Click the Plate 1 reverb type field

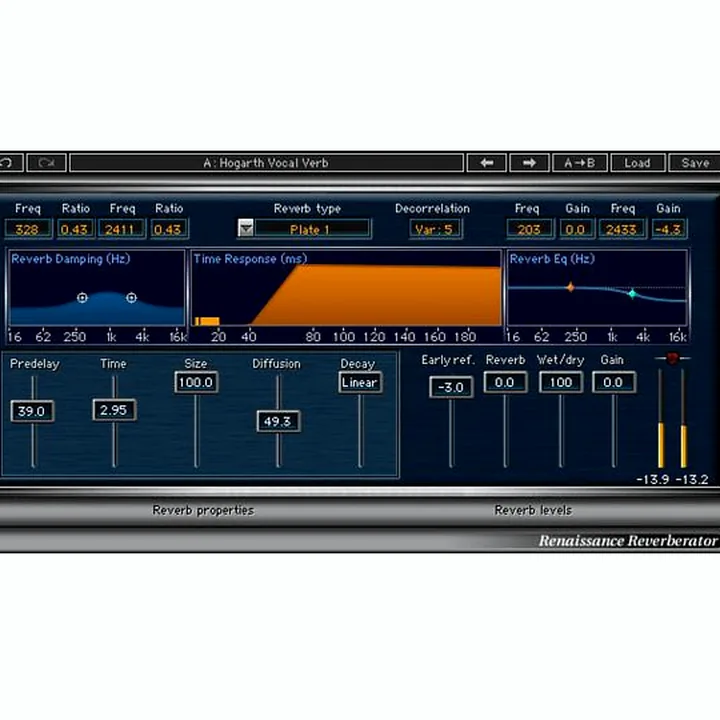312,229
